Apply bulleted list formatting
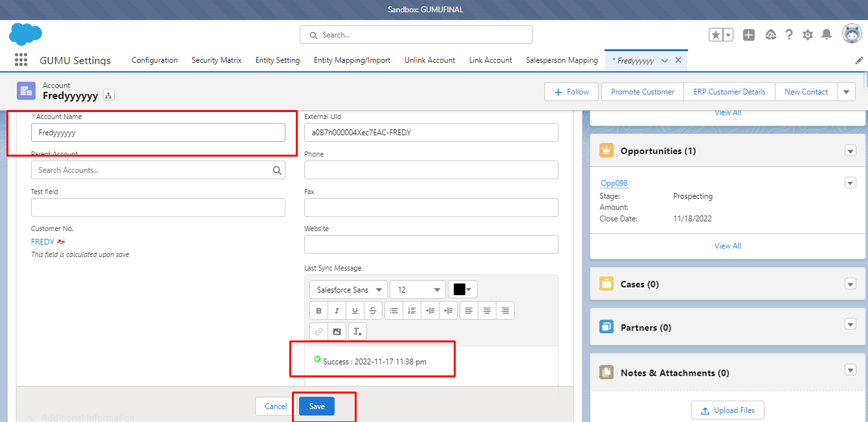This screenshot has width=868, height=422. click(x=394, y=311)
